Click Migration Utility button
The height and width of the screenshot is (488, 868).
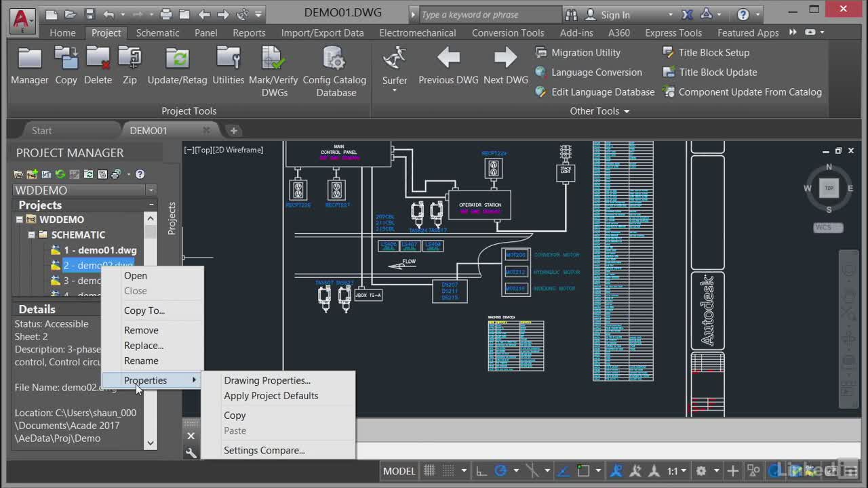click(578, 52)
